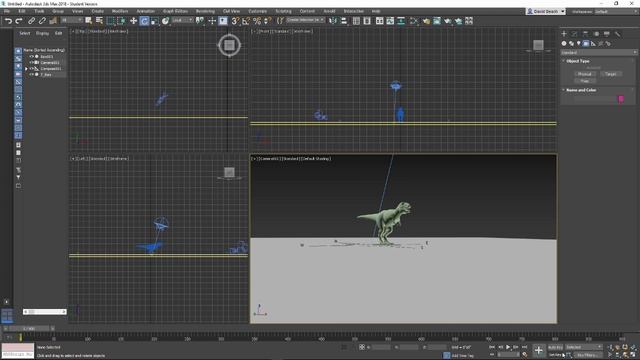The width and height of the screenshot is (640, 360).
Task: Click the Free camera button
Action: 584,81
